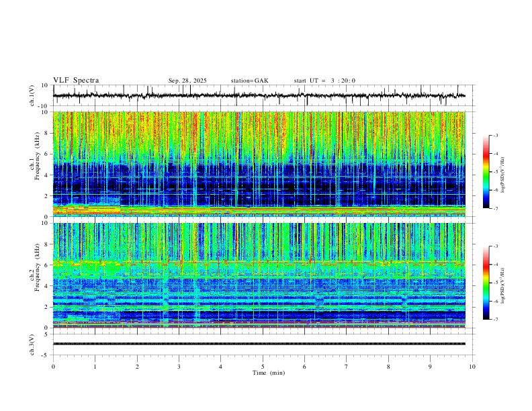Click the "VLF Spectra" plot title

point(76,81)
